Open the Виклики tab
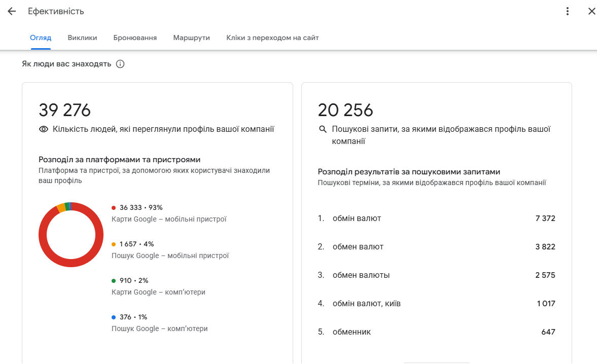The width and height of the screenshot is (597, 364). pyautogui.click(x=82, y=38)
